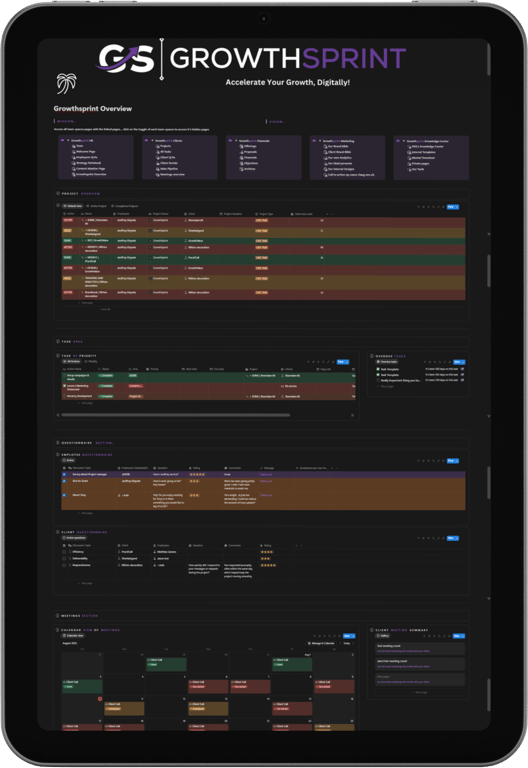Open the Test meeting count gallery card
This screenshot has width=528, height=768.
(x=420, y=648)
